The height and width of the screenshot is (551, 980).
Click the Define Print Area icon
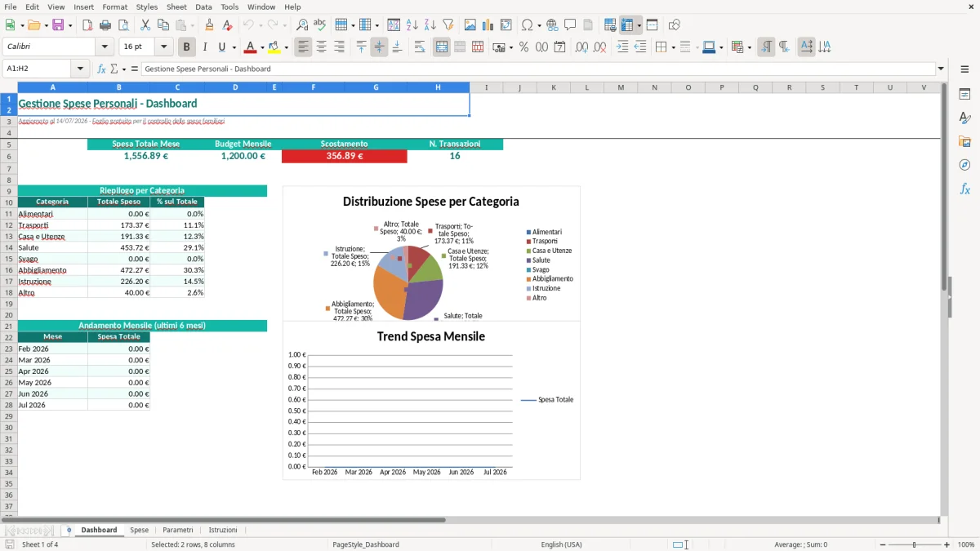(610, 25)
